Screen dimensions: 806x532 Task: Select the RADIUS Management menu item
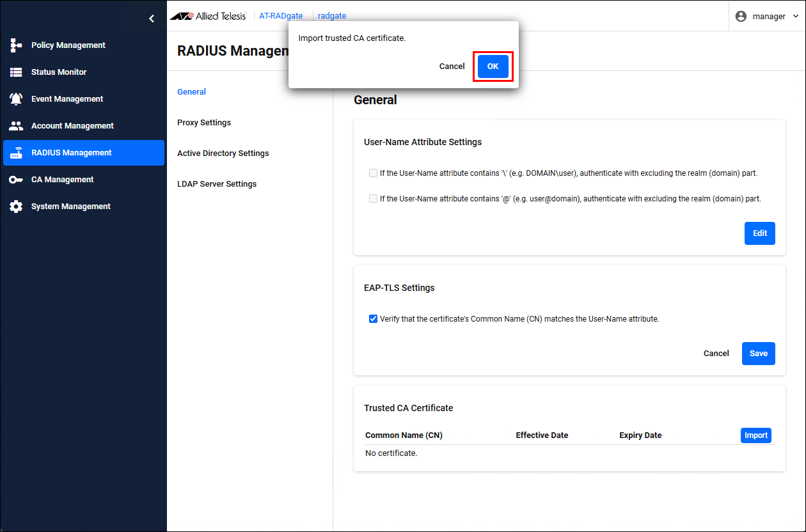(84, 153)
